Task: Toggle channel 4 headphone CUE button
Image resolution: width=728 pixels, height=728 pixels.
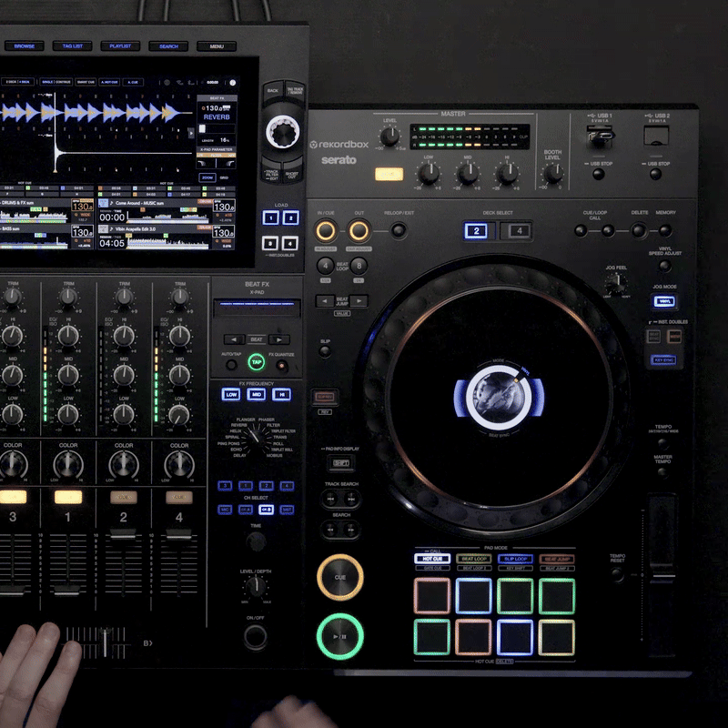Action: point(178,497)
